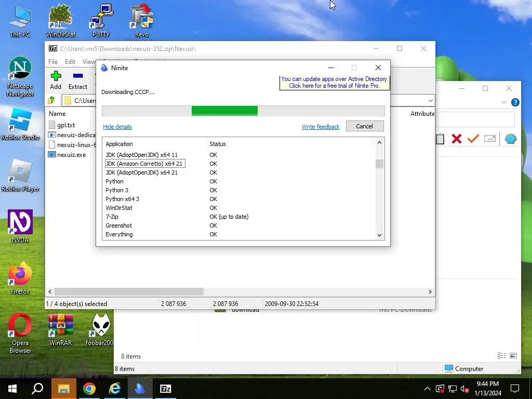
Task: Launch Opera Browser desktop shortcut
Action: tap(20, 334)
